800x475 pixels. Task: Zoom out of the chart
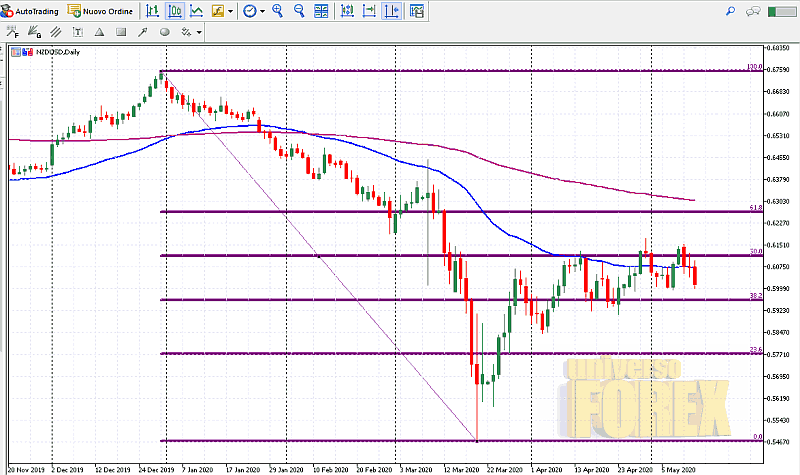298,11
